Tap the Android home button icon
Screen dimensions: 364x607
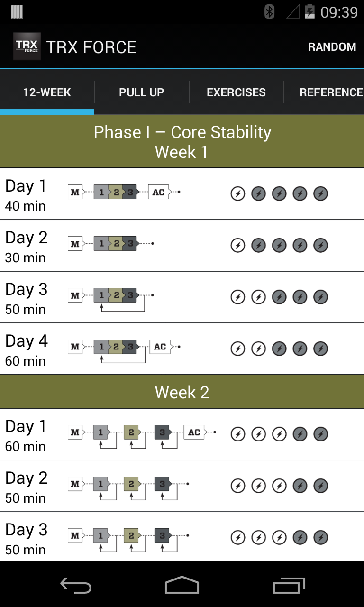coord(182,585)
